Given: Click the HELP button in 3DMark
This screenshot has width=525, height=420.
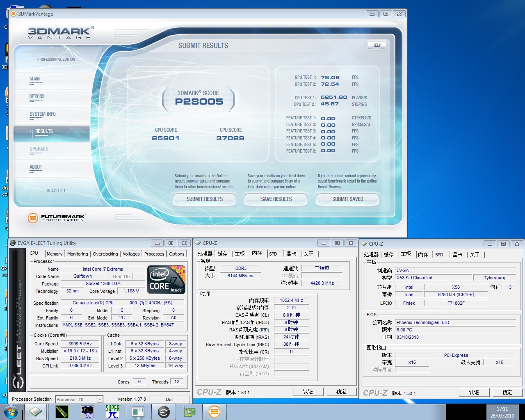Looking at the screenshot, I should pos(377,46).
